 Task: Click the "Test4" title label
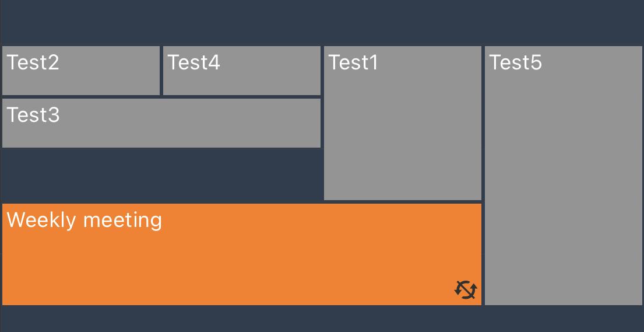194,62
